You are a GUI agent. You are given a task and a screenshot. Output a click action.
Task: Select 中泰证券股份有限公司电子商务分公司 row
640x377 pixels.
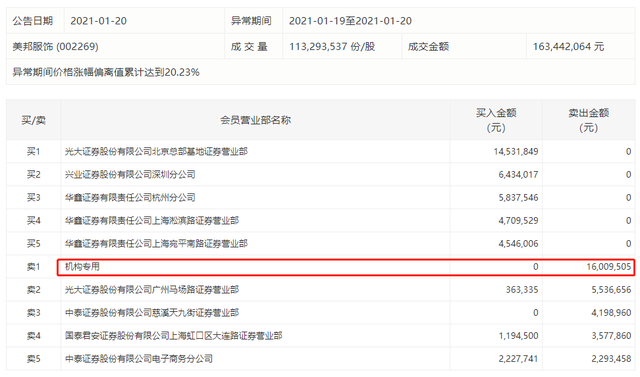320,359
